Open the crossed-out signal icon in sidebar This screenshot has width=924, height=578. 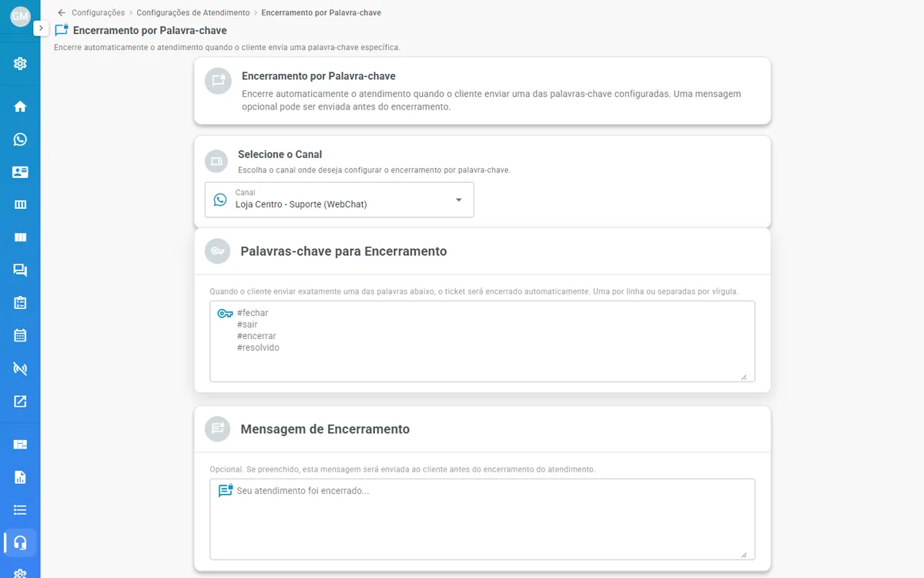[x=20, y=368]
